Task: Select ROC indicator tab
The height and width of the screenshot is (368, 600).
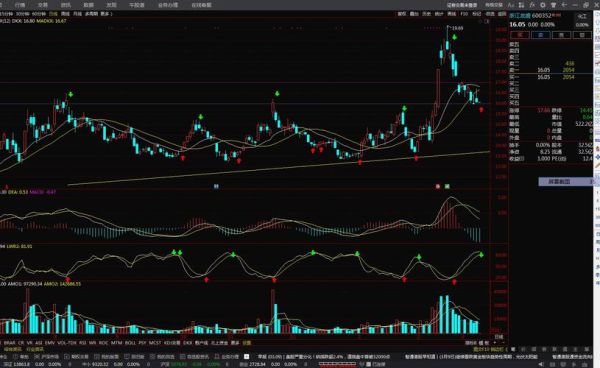Action: pos(103,343)
